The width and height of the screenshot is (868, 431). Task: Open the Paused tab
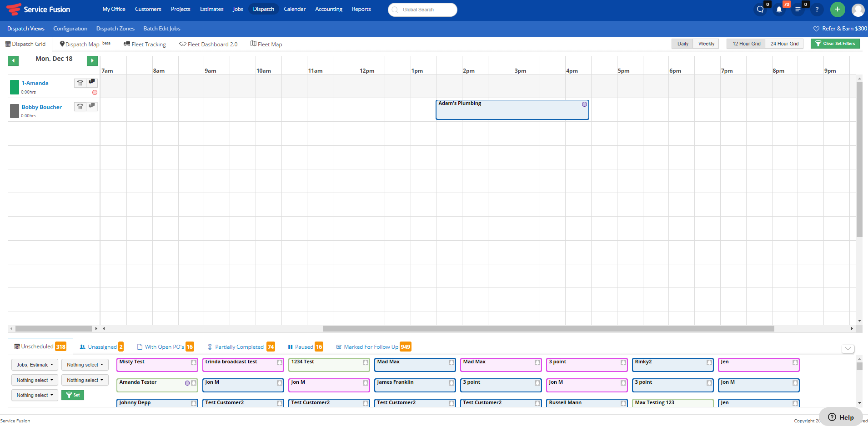306,347
